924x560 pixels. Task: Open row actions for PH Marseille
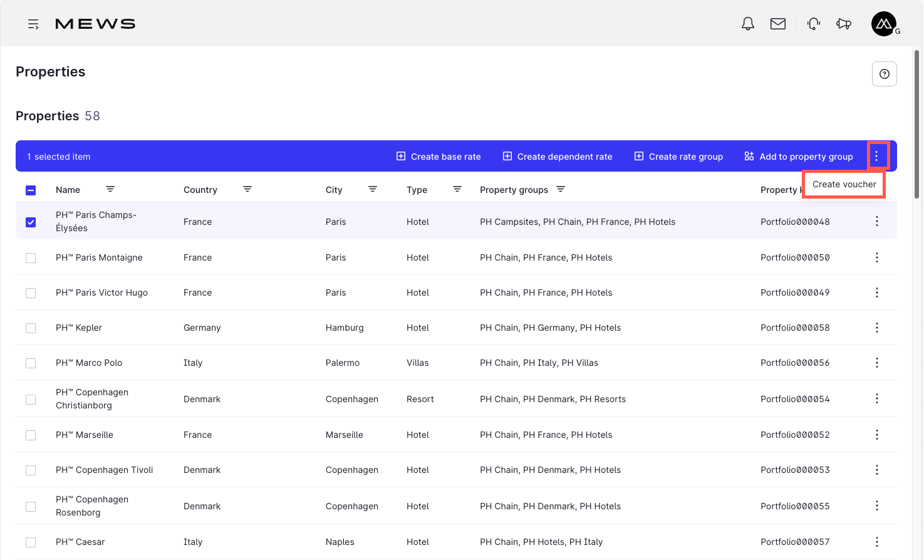pyautogui.click(x=877, y=435)
